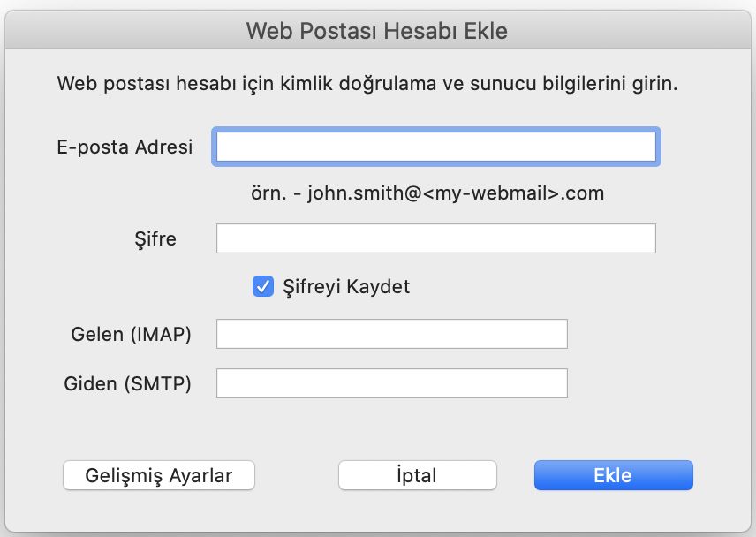This screenshot has height=537, width=756.
Task: Click the E-posta Adresi label
Action: (x=125, y=147)
